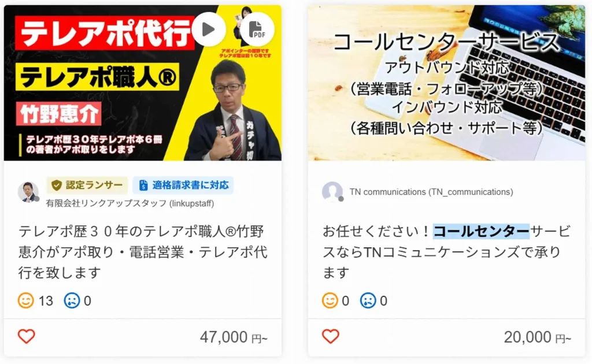Click the 20,000 円~ price
This screenshot has height=364, width=592.
click(x=538, y=337)
